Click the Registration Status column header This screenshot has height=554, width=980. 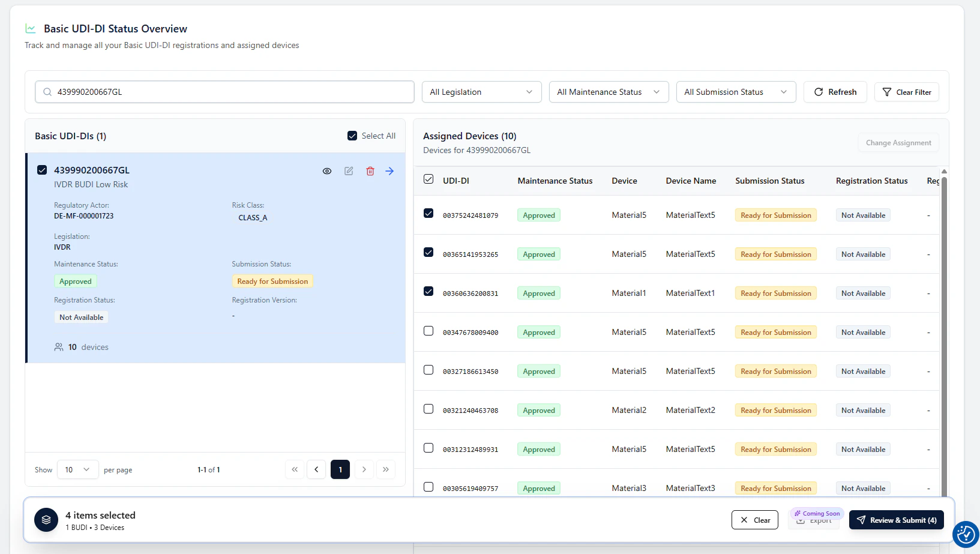point(871,181)
